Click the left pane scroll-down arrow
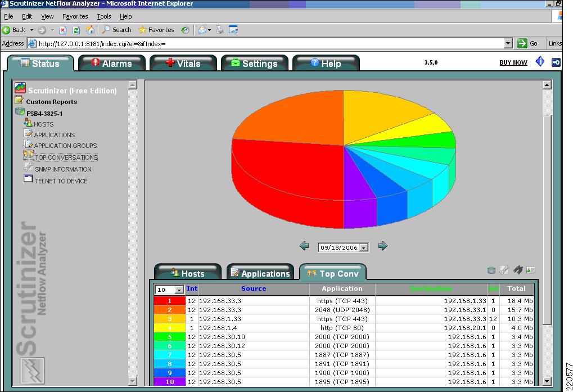This screenshot has width=573, height=392. (132, 381)
